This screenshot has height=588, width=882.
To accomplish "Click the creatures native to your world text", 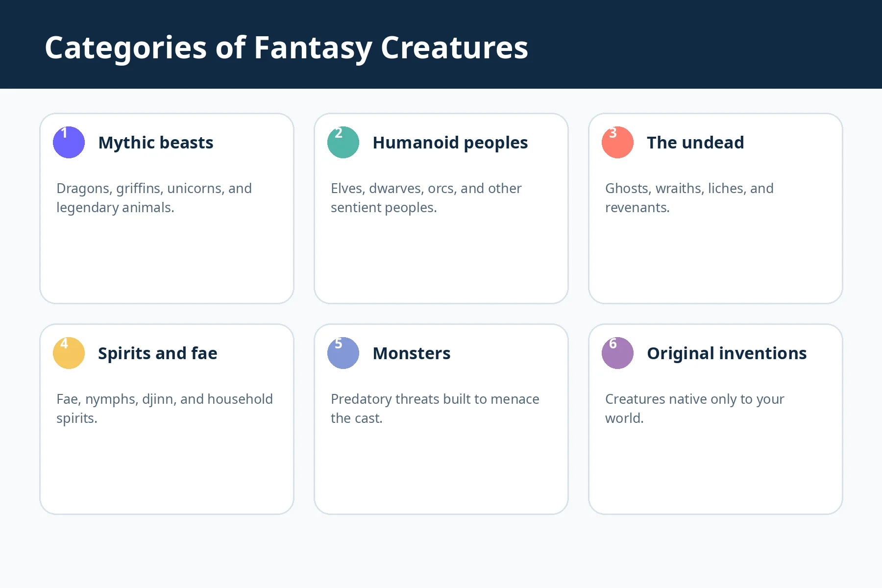I will [x=695, y=409].
